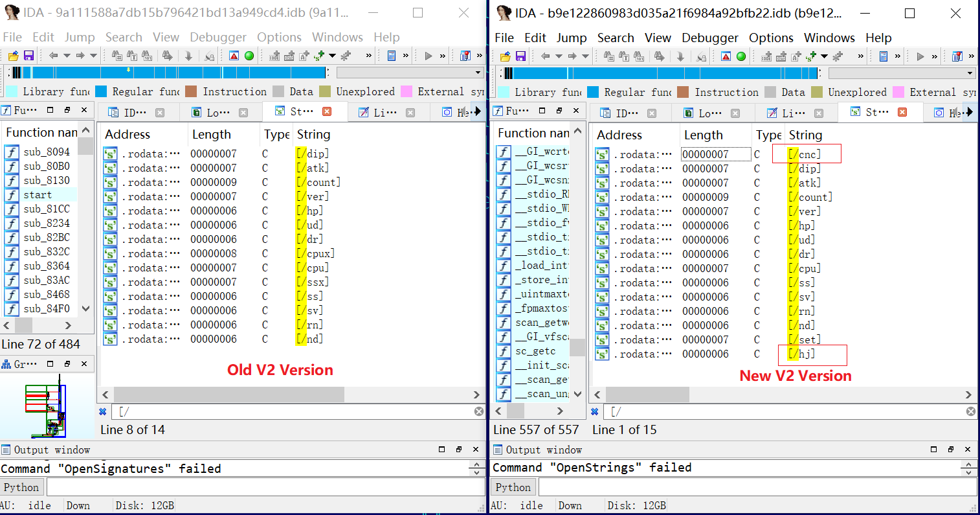Viewport: 980px width, 515px height.
Task: Close the active St tab in right IDA
Action: click(902, 112)
